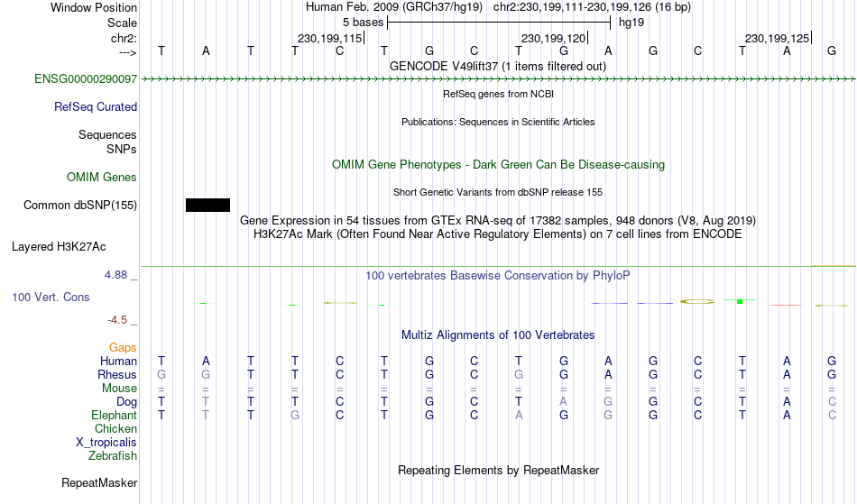Click the hg19 label beside scale bar

tap(631, 23)
